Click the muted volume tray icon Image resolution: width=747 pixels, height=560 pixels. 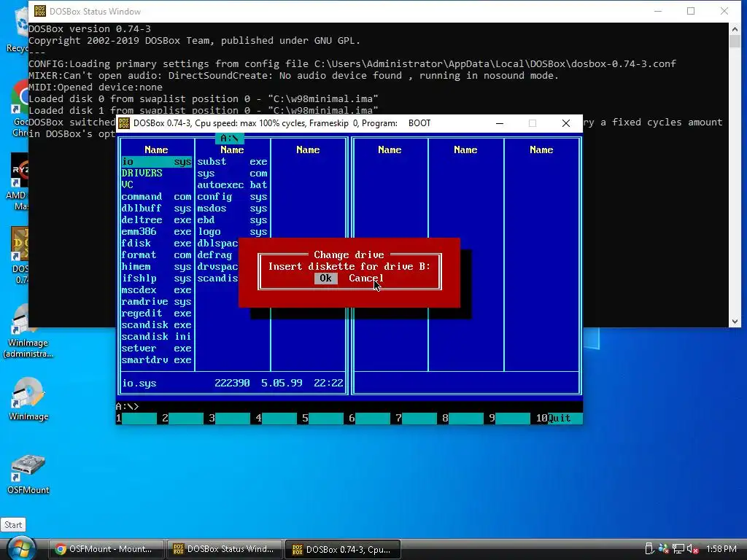point(693,549)
